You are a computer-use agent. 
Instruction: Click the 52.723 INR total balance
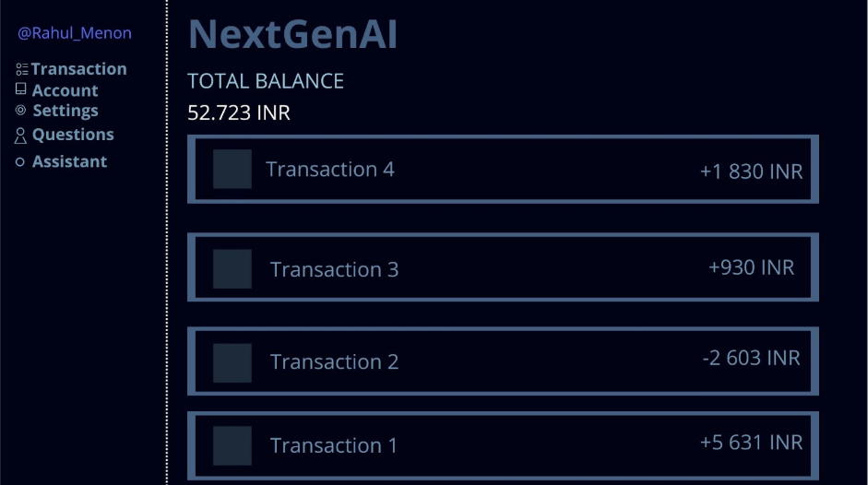coord(239,113)
